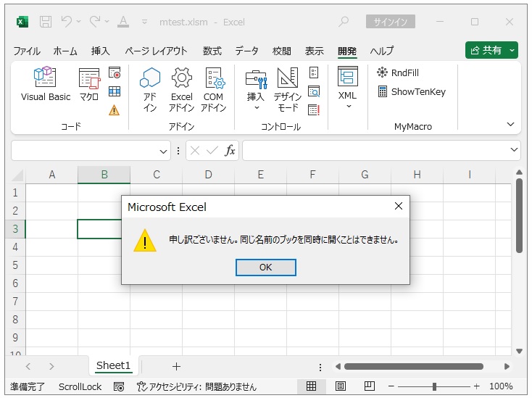Viewport: 532px width, 398px height.
Task: Zoom out with the minus button
Action: click(391, 386)
